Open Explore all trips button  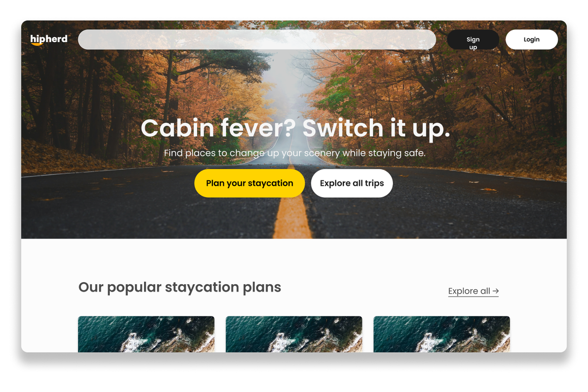coord(352,183)
